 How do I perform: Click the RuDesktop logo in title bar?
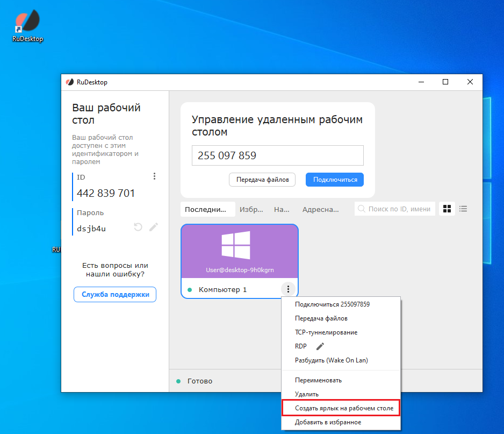point(70,82)
